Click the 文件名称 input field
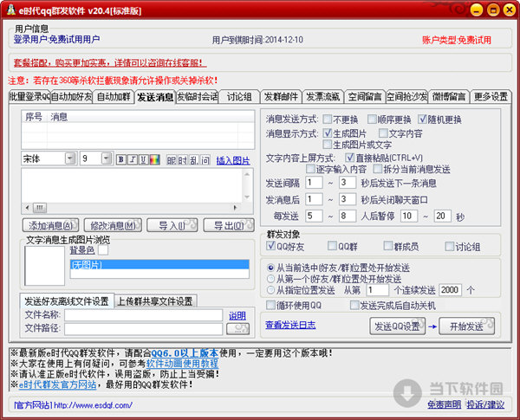 coord(143,315)
